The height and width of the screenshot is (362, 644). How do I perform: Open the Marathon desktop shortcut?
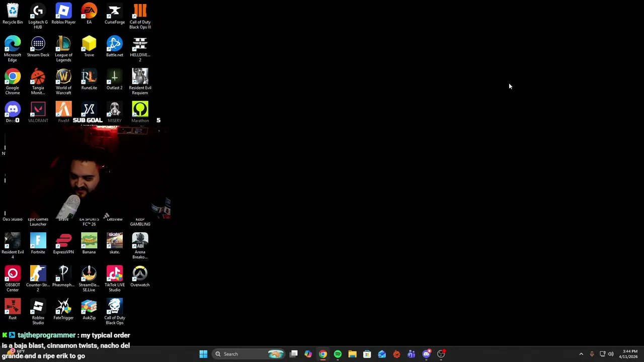(140, 112)
